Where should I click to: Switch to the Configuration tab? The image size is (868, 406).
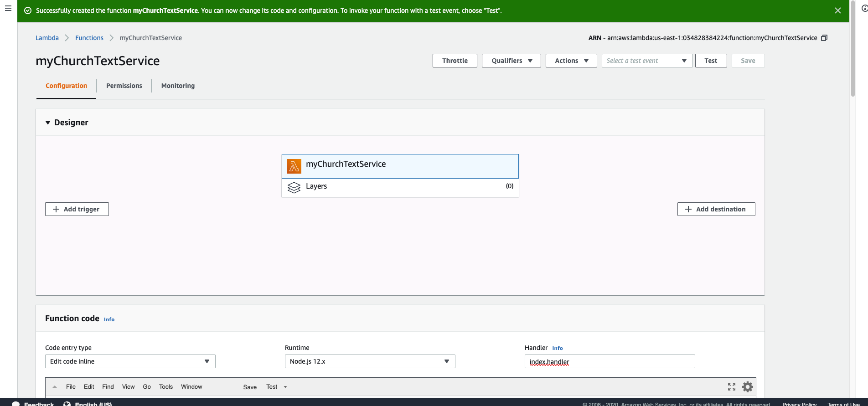coord(66,86)
